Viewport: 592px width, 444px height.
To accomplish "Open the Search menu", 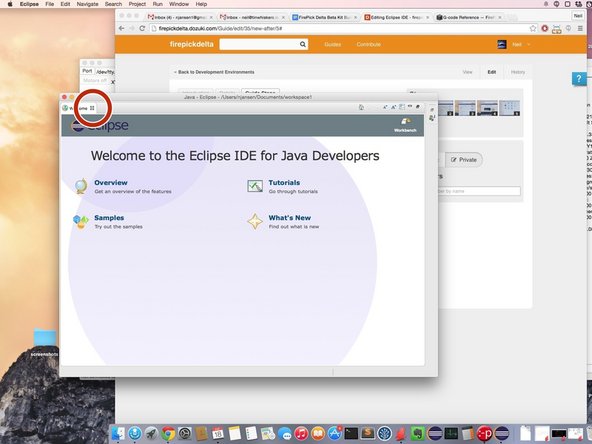I will point(113,4).
